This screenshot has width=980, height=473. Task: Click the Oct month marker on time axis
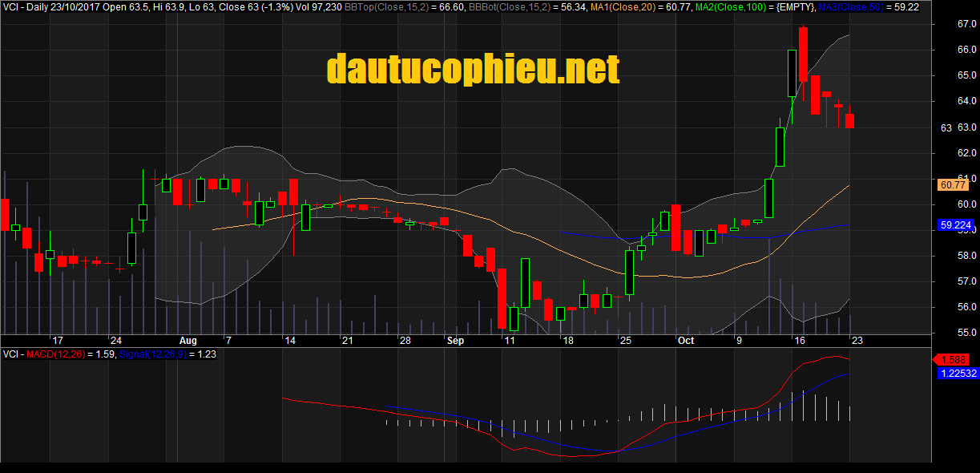tap(686, 341)
